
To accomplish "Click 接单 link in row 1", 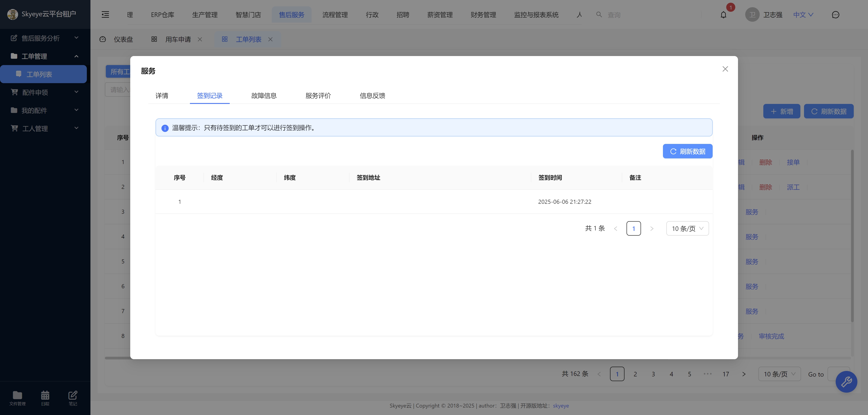I will point(793,162).
